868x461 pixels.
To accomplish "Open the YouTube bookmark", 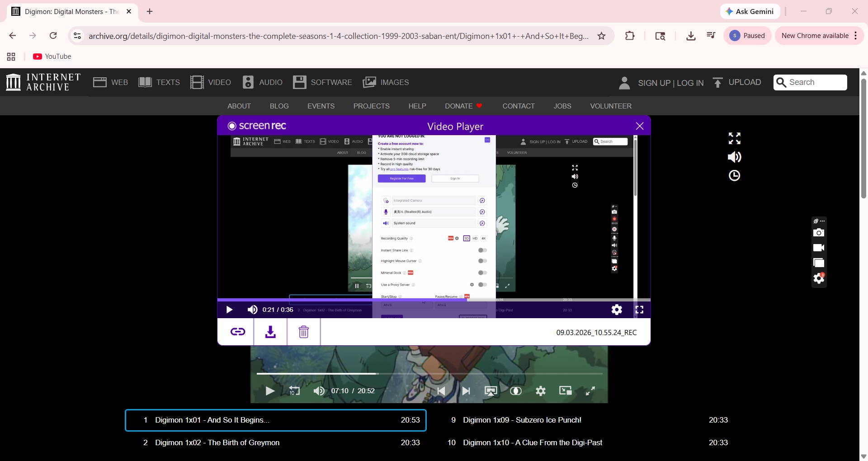I will point(52,56).
